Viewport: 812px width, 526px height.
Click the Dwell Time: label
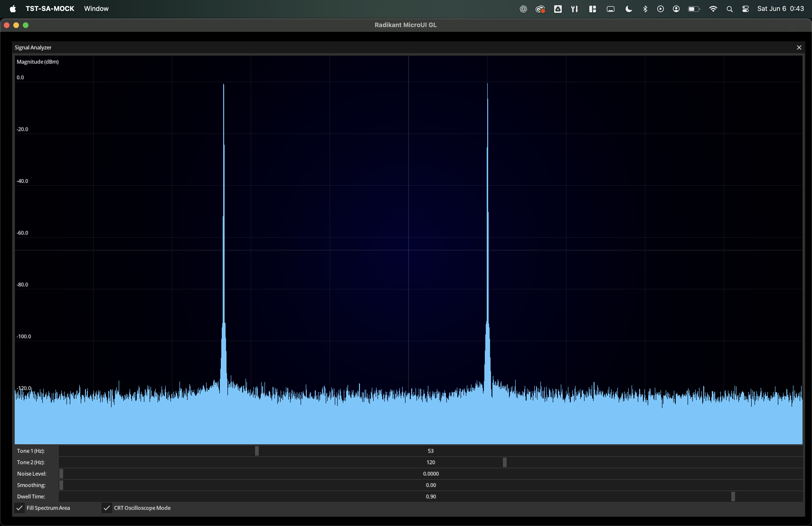click(31, 497)
